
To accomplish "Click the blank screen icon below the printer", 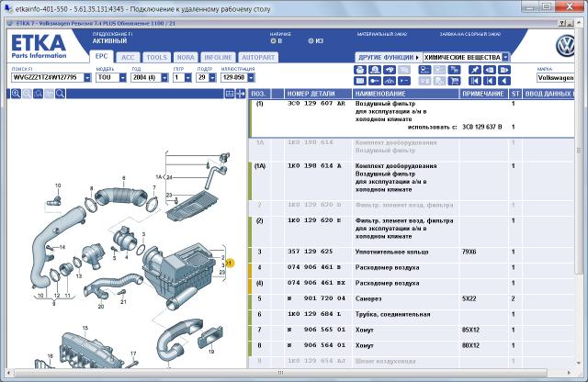I will click(x=359, y=81).
